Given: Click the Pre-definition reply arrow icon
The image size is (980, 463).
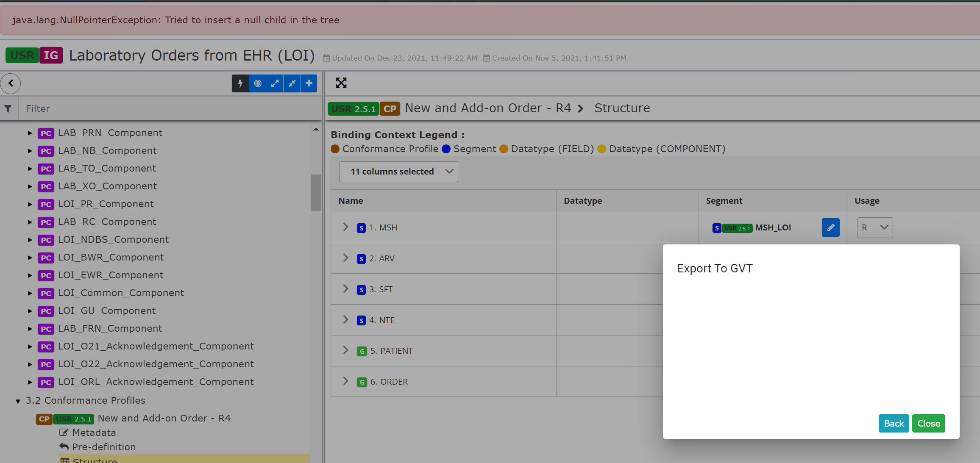Looking at the screenshot, I should [64, 446].
